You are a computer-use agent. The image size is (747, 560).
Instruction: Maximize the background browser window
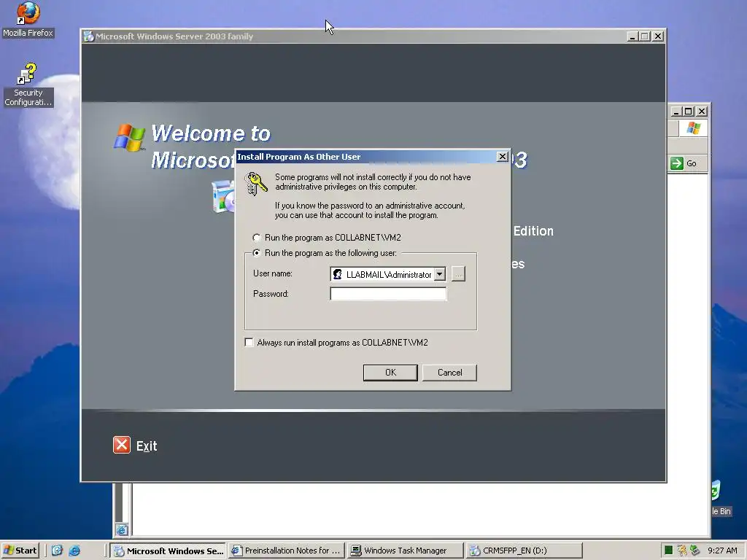point(689,112)
